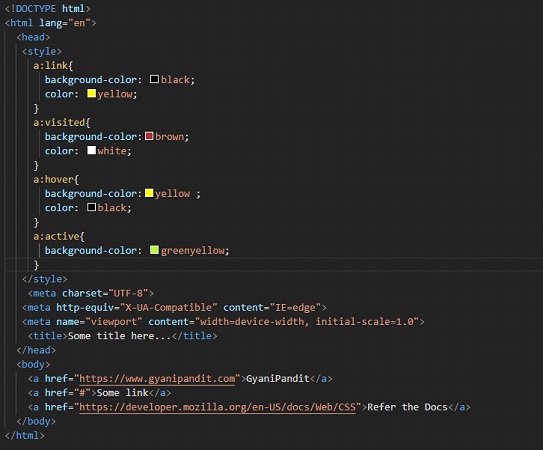Click the 'UTF-8' charset attribute value
Viewport: 543px width, 450px height.
[x=128, y=293]
